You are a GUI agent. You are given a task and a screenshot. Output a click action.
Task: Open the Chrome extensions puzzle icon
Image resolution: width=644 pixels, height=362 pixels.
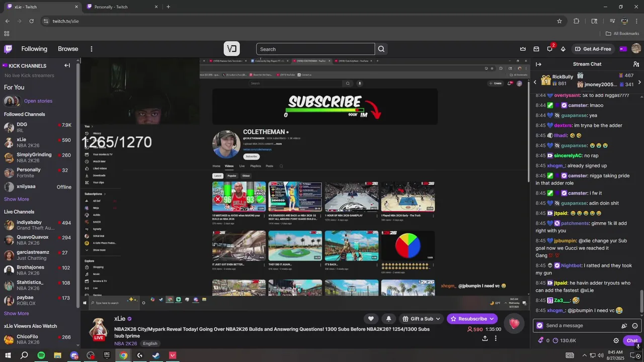tap(577, 21)
